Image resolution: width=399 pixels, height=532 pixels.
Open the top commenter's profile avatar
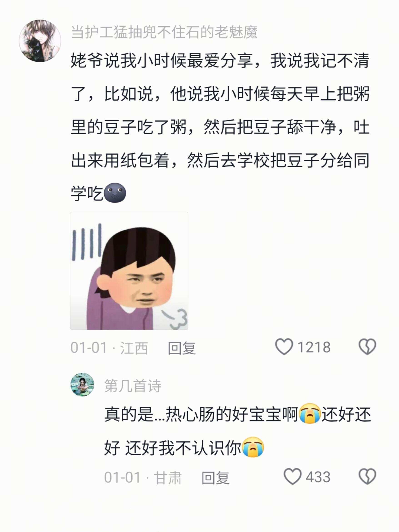coord(40,41)
